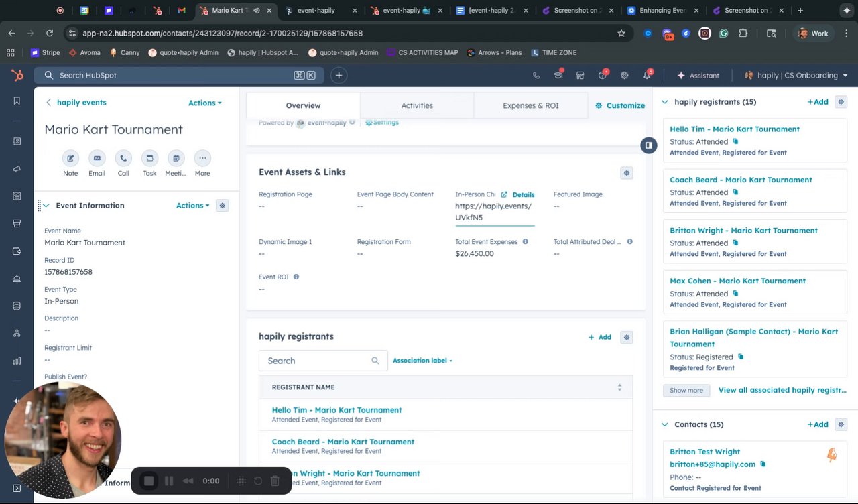
Task: Collapse the Contacts (15) section
Action: pyautogui.click(x=665, y=424)
